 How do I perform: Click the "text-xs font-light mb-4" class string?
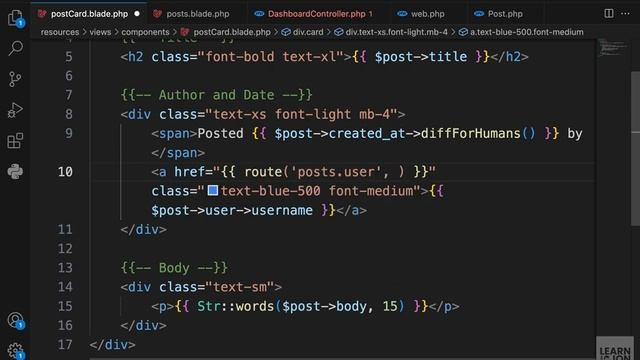[301, 114]
